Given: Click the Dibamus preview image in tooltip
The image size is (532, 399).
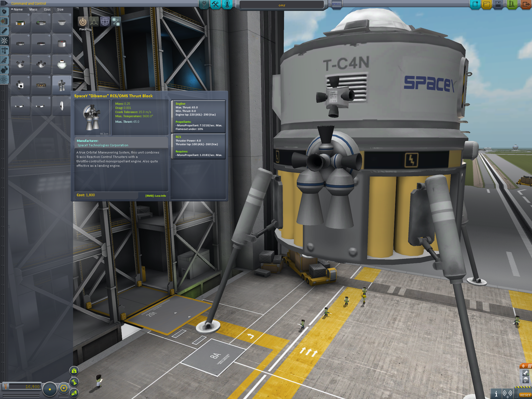Looking at the screenshot, I should click(x=92, y=117).
